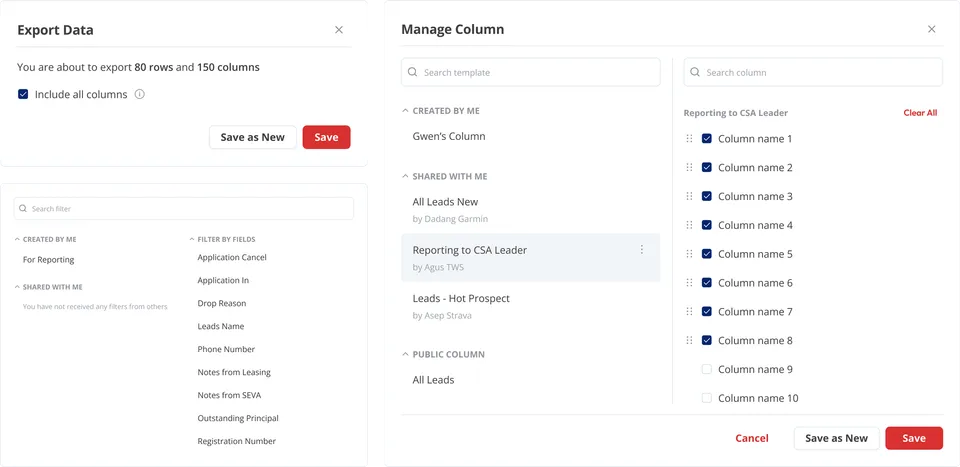Screen dimensions: 960x467
Task: Uncheck Include all columns checkbox
Action: [x=23, y=94]
